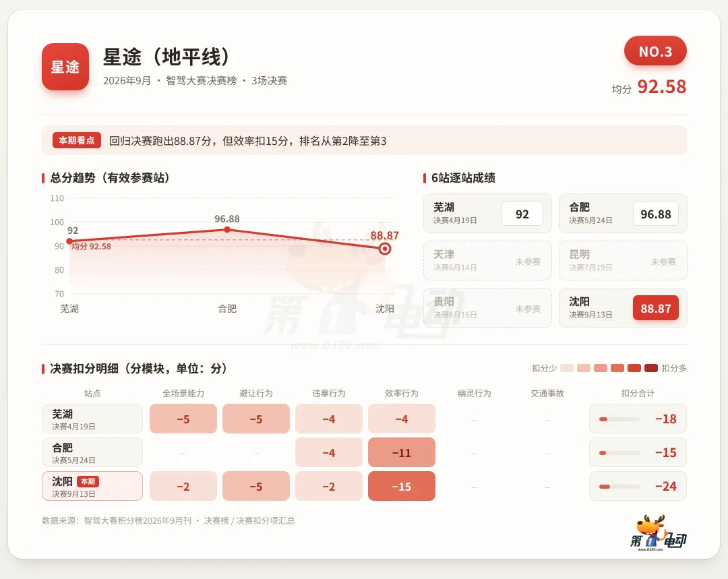Click the 合肥 row label in the deduction table
The image size is (728, 579).
point(92,452)
